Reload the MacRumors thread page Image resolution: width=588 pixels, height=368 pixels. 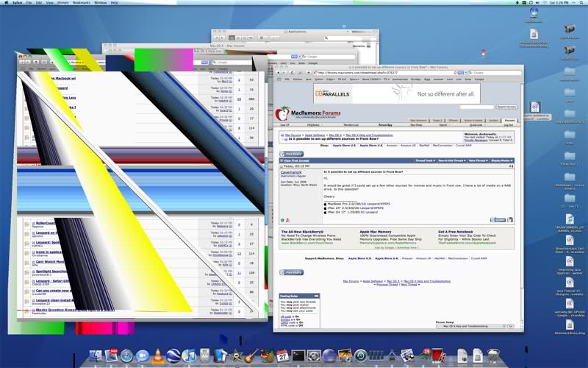[292, 73]
